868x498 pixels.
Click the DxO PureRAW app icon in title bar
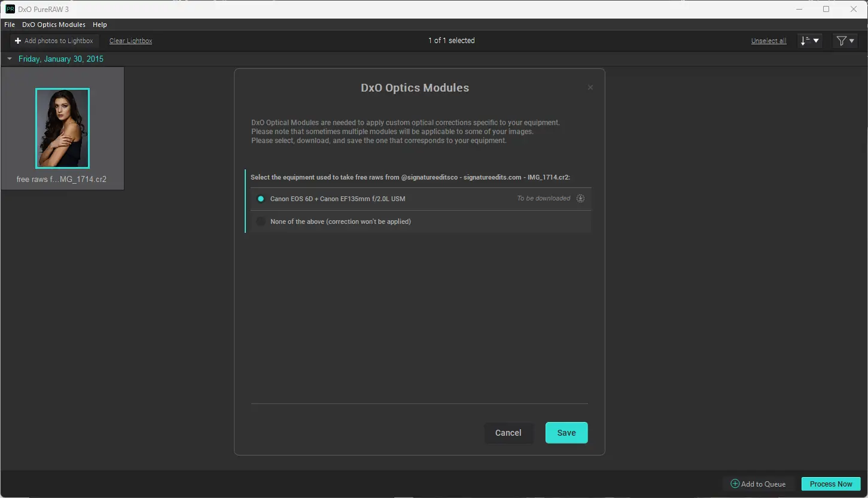click(x=10, y=9)
